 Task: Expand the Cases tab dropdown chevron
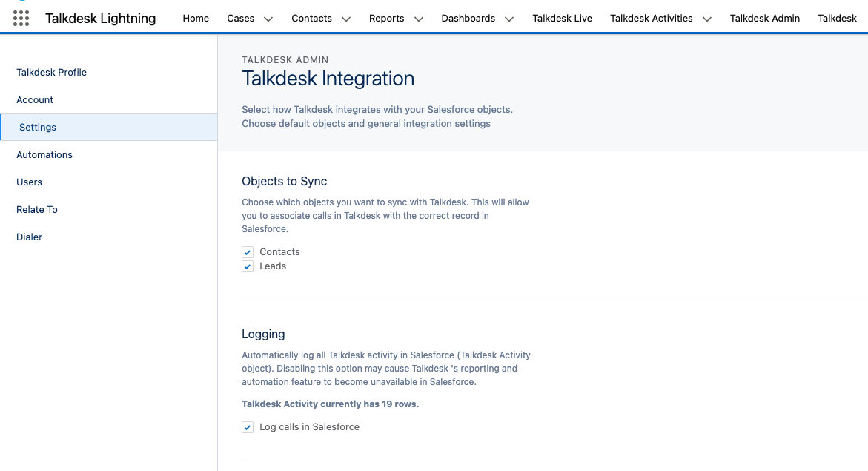pyautogui.click(x=268, y=19)
